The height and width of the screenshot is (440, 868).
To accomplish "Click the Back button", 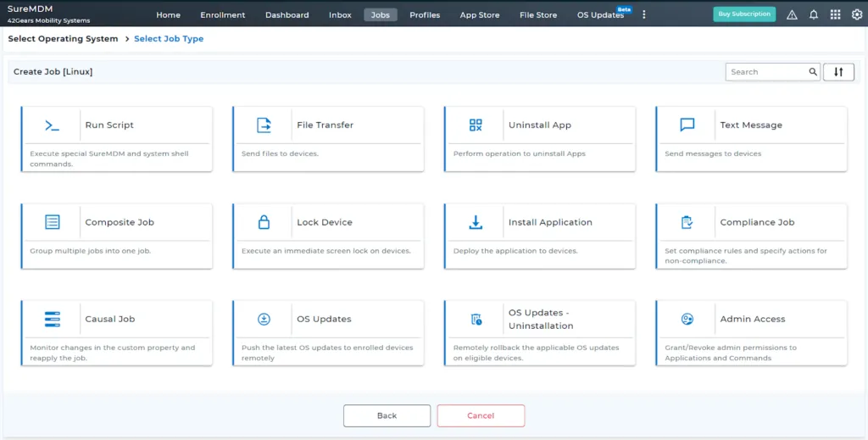I will [x=387, y=415].
